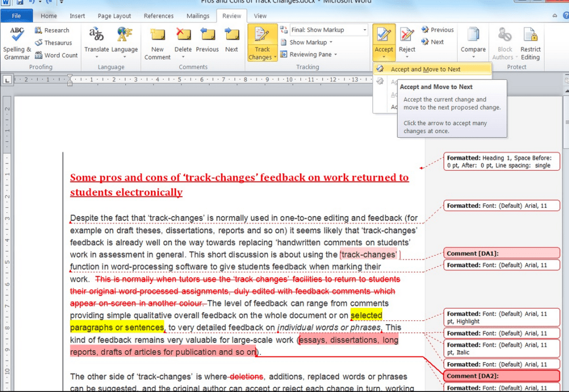
Task: Toggle Track Changes on or off
Action: [x=262, y=35]
